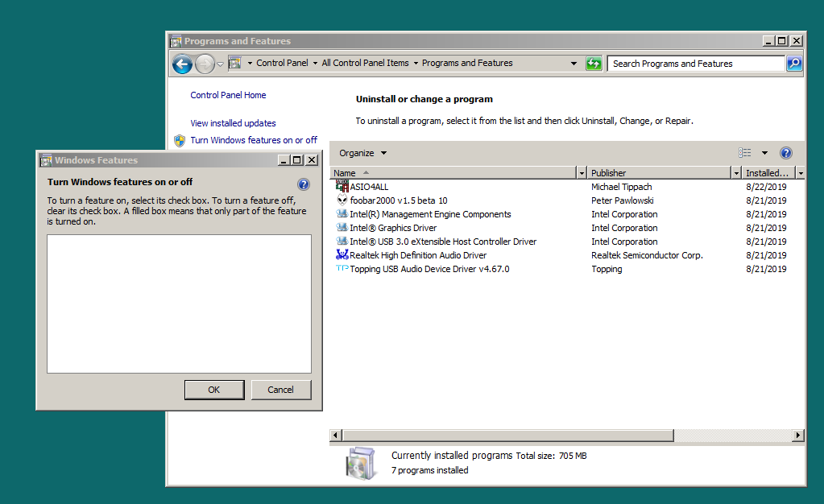Click publisher Realtek Semiconductor Corp.
Image resolution: width=824 pixels, height=504 pixels.
coord(647,255)
